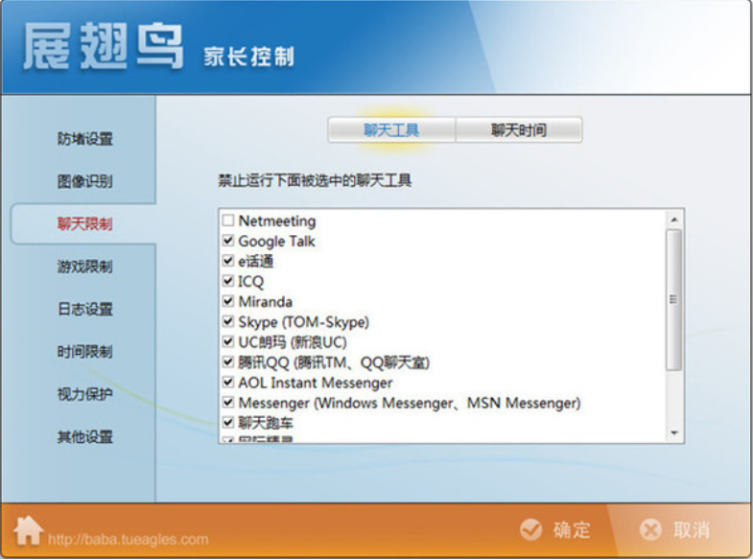Open the baba.tueagles.com link

[128, 539]
